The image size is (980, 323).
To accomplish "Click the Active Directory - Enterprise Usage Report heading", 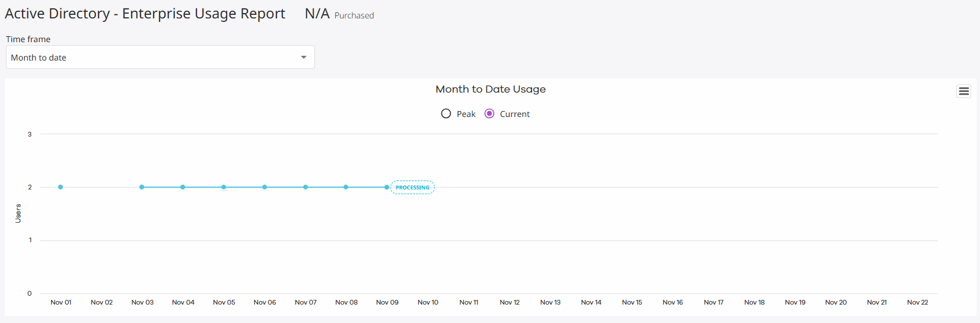I will (x=145, y=14).
